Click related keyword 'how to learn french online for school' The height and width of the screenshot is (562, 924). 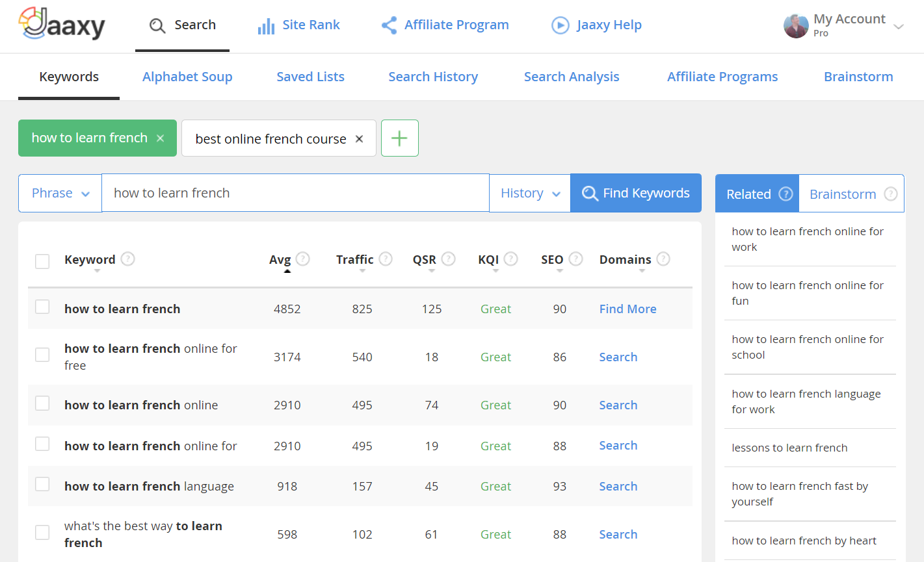pyautogui.click(x=808, y=347)
